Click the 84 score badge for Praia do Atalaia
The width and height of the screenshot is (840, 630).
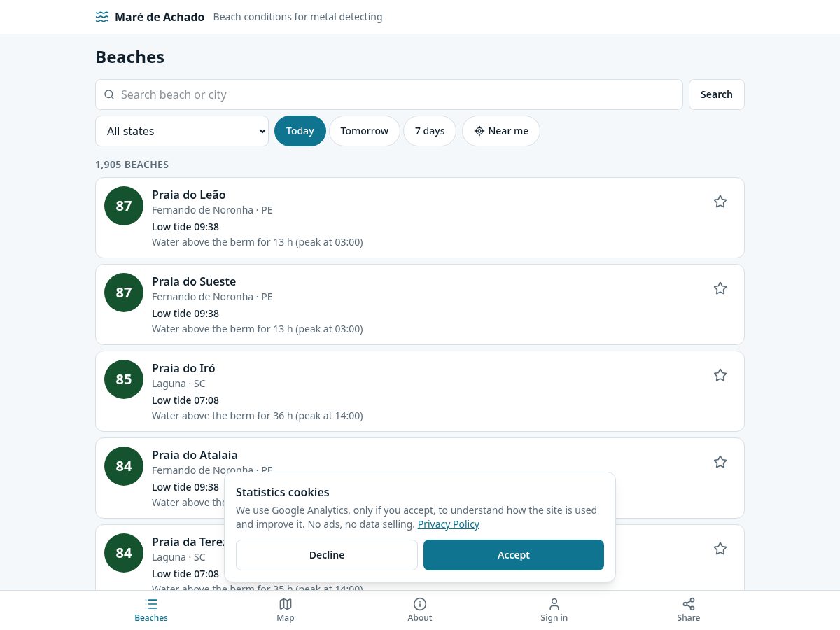[x=124, y=466]
